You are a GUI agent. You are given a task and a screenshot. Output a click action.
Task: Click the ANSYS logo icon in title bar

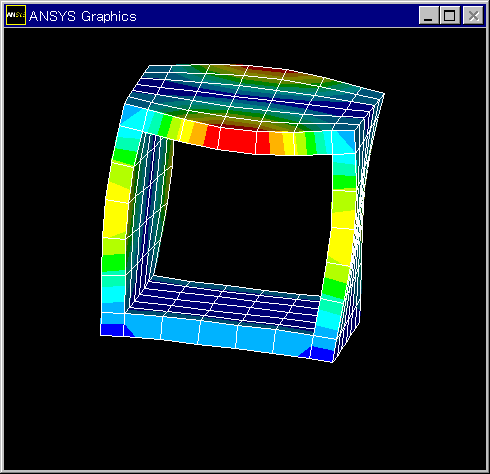16,15
